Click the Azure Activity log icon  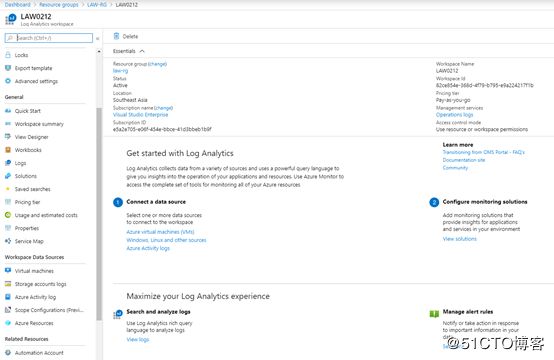pyautogui.click(x=8, y=297)
